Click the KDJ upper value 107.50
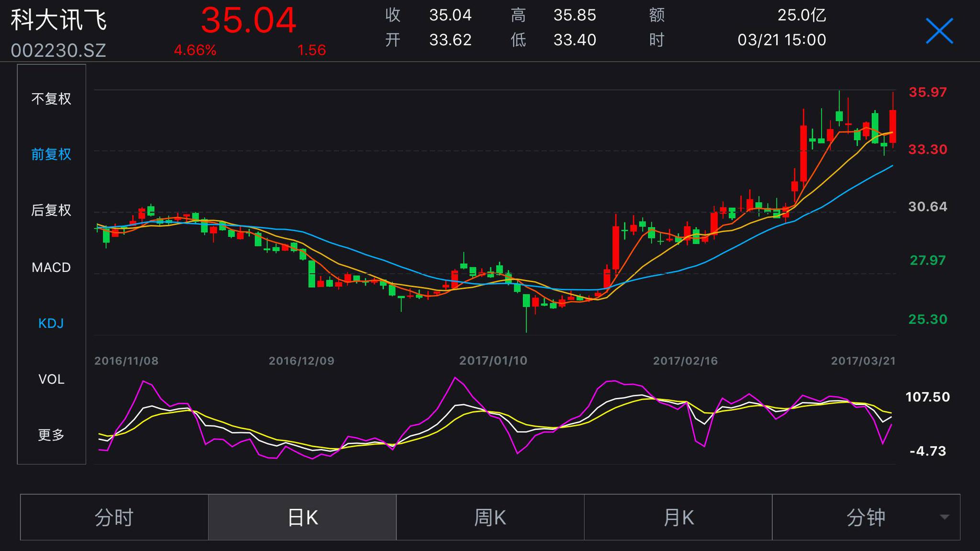980x551 pixels. (927, 397)
